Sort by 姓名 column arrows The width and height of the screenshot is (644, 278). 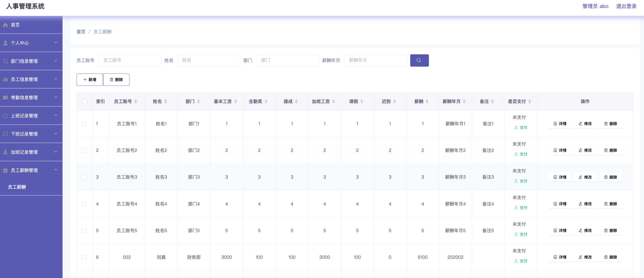pos(166,101)
